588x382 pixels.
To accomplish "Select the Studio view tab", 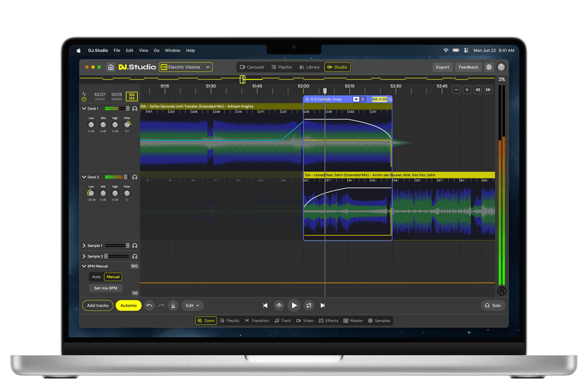I will (x=337, y=67).
